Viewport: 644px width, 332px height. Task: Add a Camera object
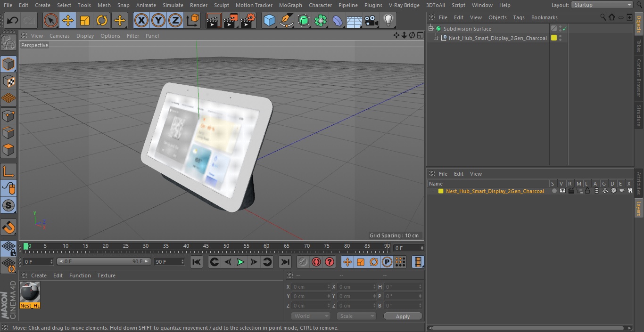tap(372, 20)
